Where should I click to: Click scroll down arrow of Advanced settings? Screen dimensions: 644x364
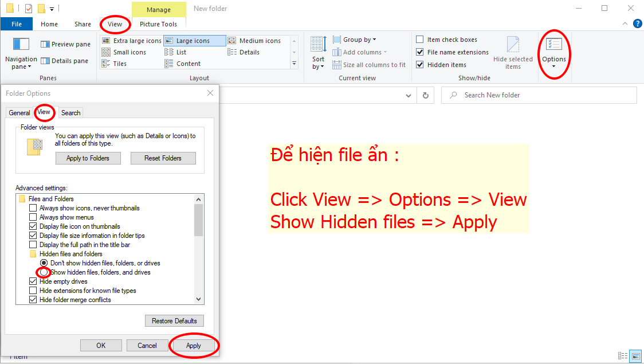tap(199, 299)
